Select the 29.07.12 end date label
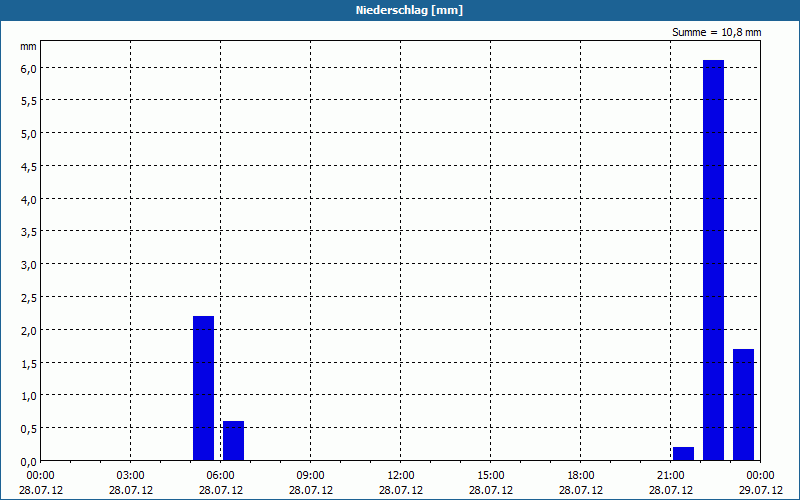 tap(760, 490)
